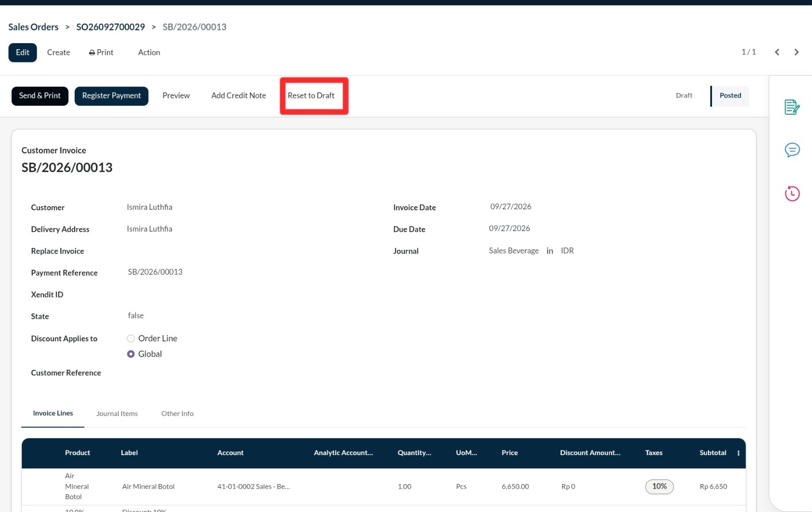
Task: Sort by Price column header
Action: coord(510,453)
